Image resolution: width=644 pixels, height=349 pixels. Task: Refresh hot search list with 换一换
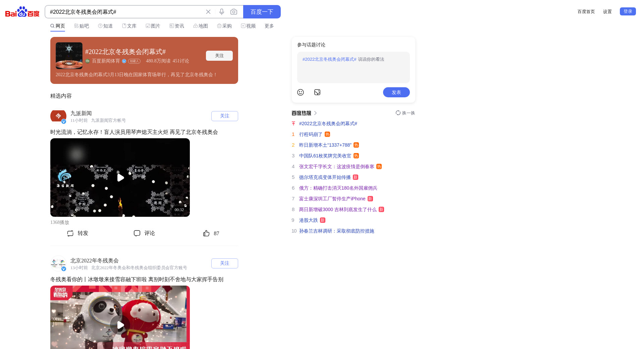[405, 113]
